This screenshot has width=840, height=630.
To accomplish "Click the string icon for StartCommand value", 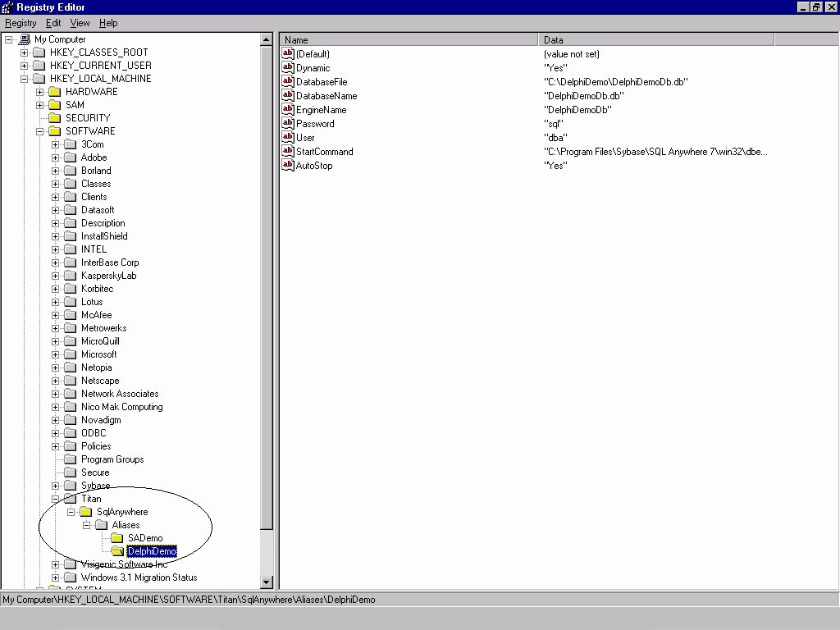I will tap(288, 152).
